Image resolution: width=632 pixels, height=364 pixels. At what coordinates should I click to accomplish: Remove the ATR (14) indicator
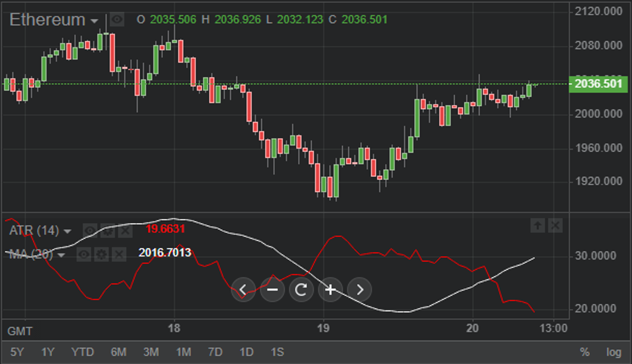tap(125, 231)
